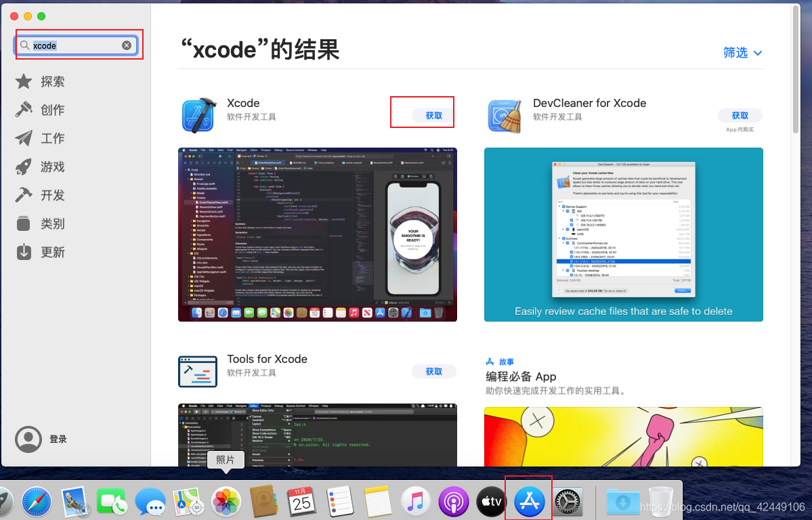Open the DevCleaner for Xcode title
This screenshot has width=812, height=520.
coord(589,103)
